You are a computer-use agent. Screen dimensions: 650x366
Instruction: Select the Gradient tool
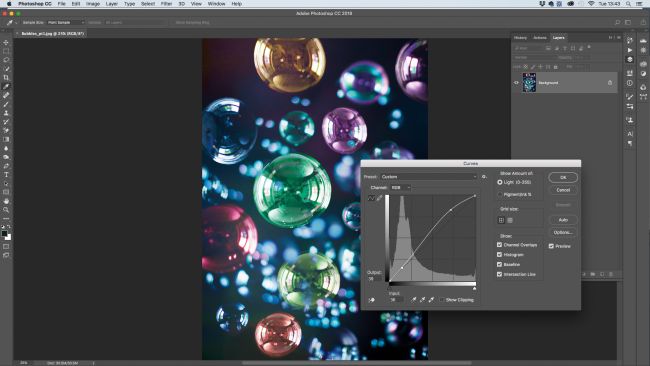click(x=6, y=139)
